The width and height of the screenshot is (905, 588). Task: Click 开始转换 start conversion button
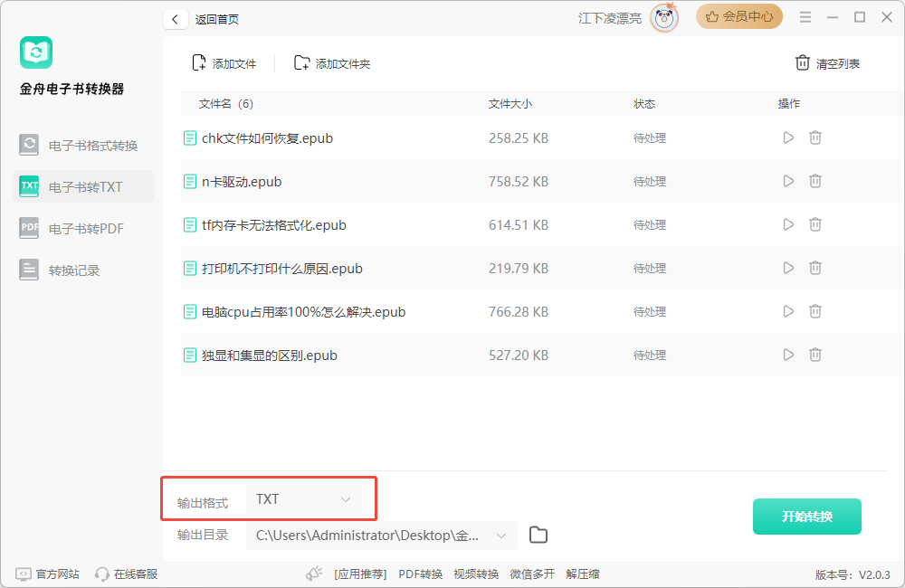pos(807,517)
